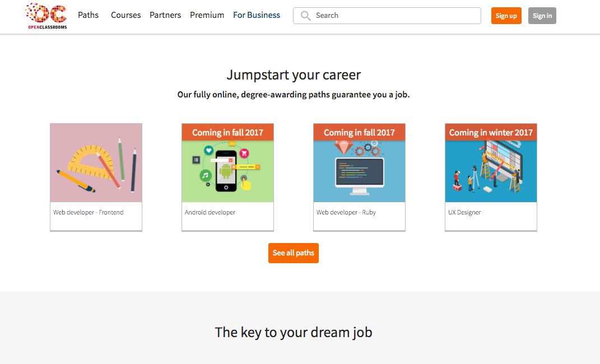Screen dimensions: 600x364
Task: Click the orange Sign up button
Action: [x=506, y=16]
